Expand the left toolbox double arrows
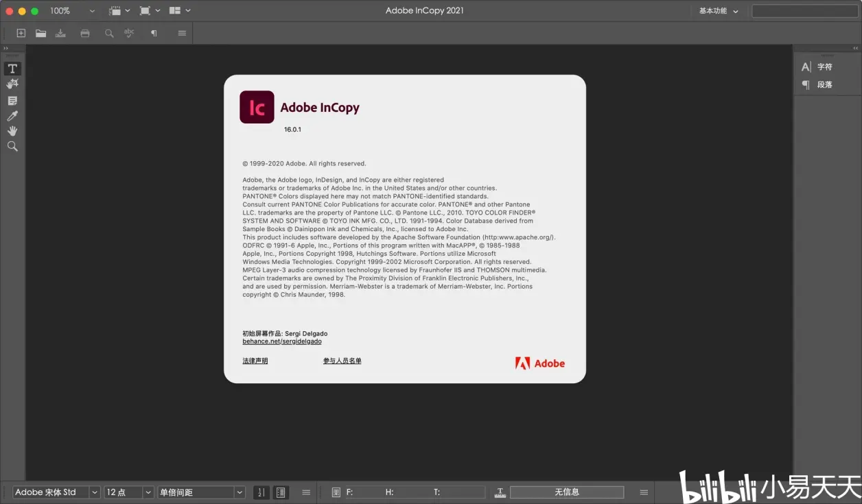Screen dimensions: 862x504 [6, 48]
